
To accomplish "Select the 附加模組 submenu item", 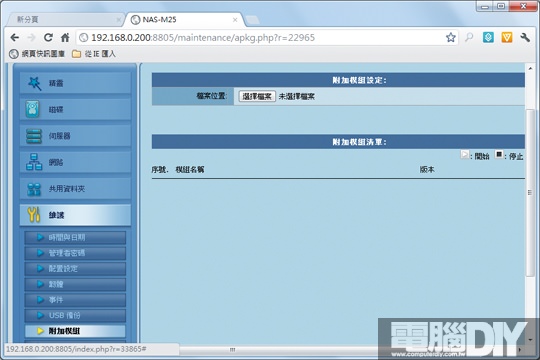I will [x=75, y=331].
